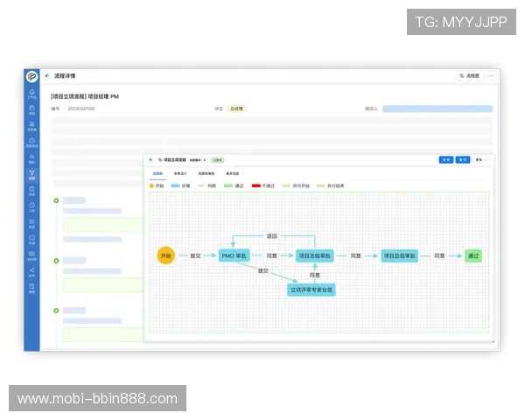
Task: Click the red 不通过 legend swatch
Action: (x=256, y=186)
